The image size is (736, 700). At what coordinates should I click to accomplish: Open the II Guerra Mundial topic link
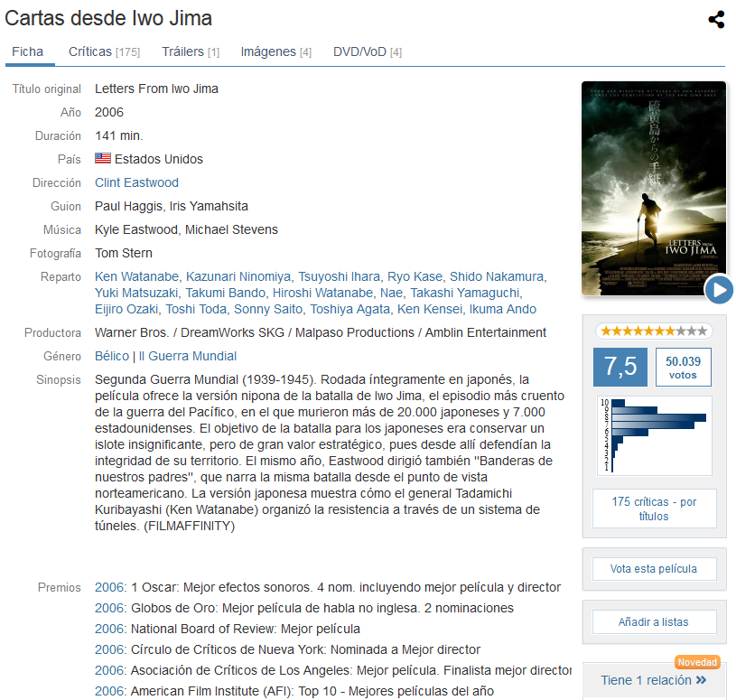[187, 357]
